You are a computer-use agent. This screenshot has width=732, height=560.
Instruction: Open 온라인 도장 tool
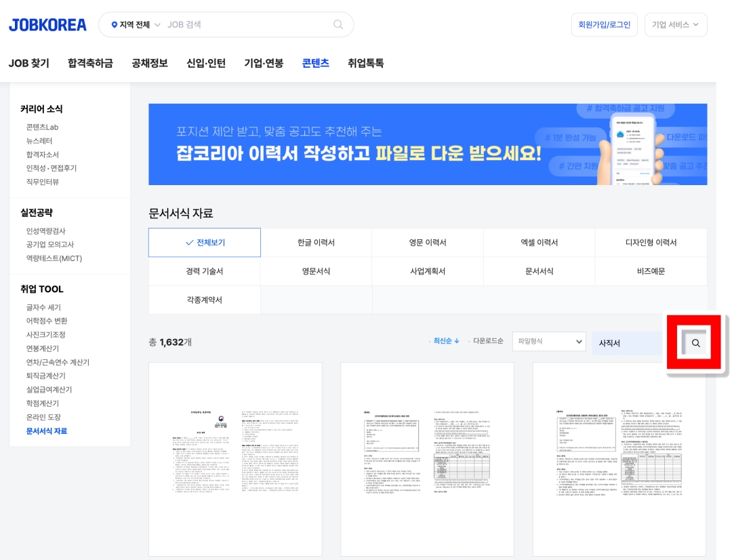click(43, 417)
